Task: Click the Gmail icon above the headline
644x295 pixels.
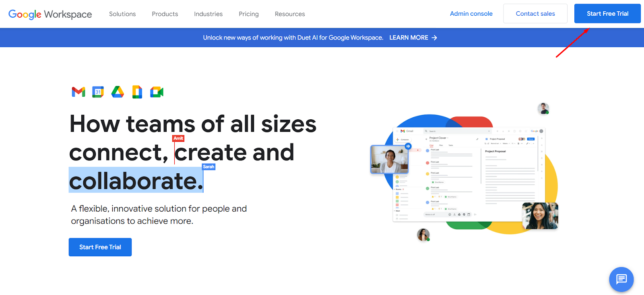Action: pyautogui.click(x=78, y=92)
